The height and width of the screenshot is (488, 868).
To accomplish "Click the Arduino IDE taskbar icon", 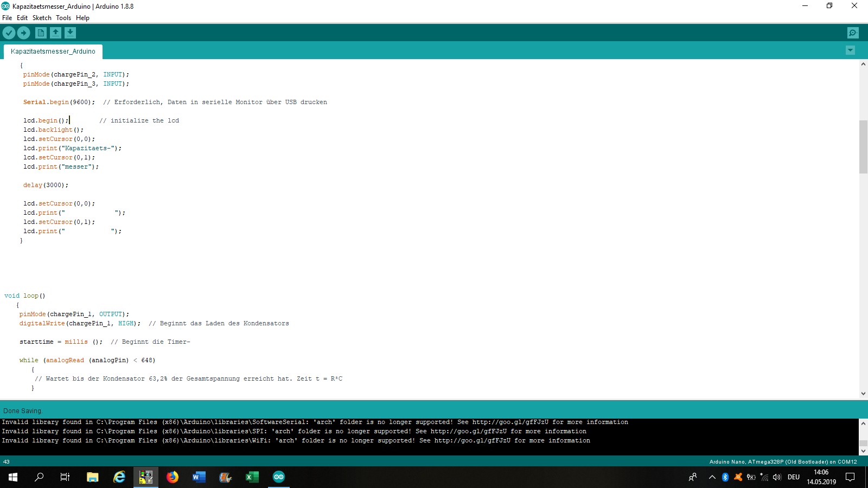I will tap(279, 477).
